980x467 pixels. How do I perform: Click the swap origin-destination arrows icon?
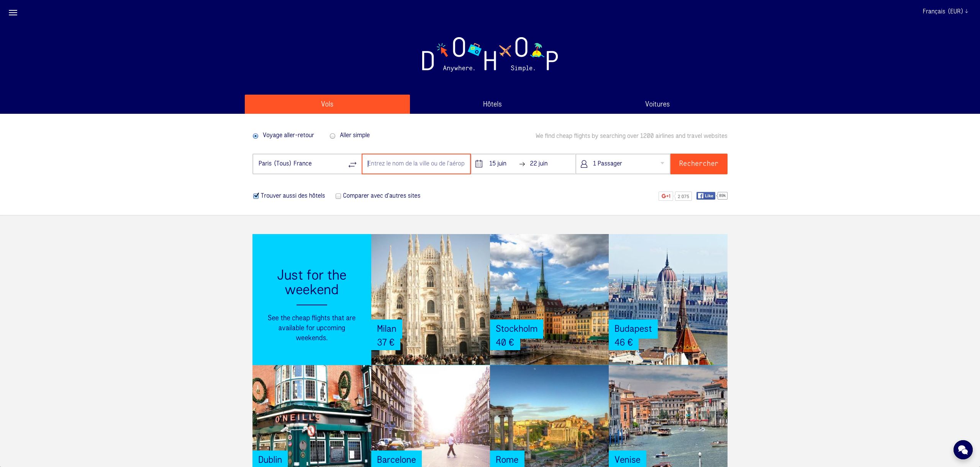(x=352, y=164)
